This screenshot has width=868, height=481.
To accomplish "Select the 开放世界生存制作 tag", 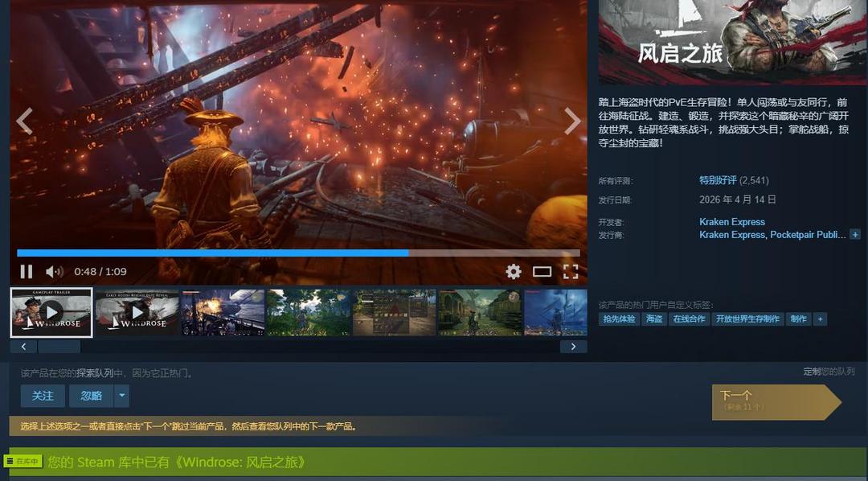I will pos(747,319).
